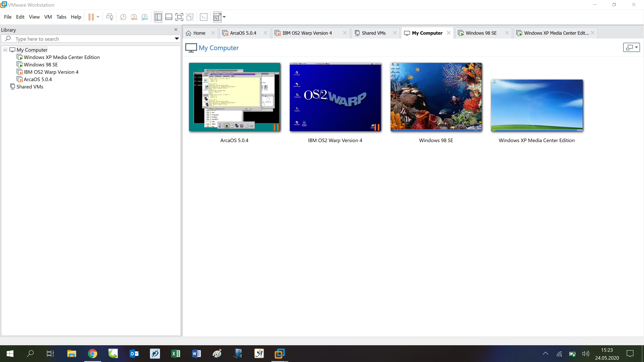Toggle the Show Library sidebar icon
This screenshot has width=644, height=362.
[158, 17]
